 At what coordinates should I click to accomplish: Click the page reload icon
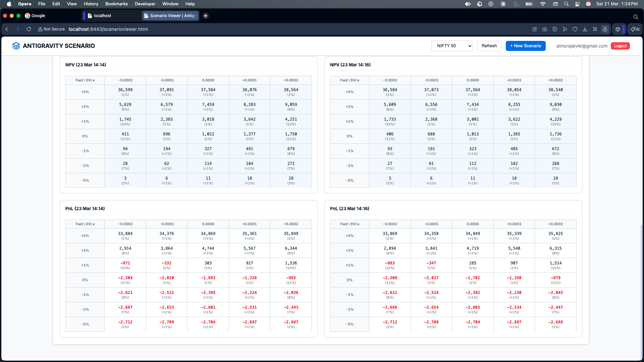[29, 29]
